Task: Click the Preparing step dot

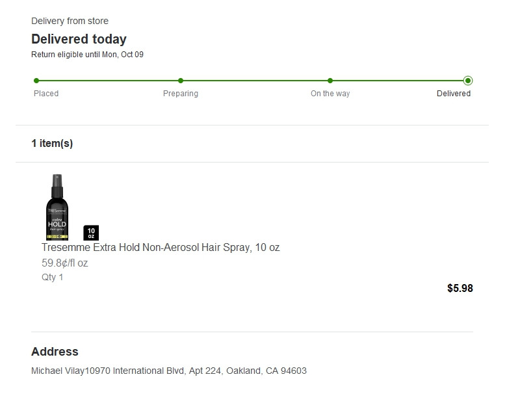Action: click(x=181, y=81)
